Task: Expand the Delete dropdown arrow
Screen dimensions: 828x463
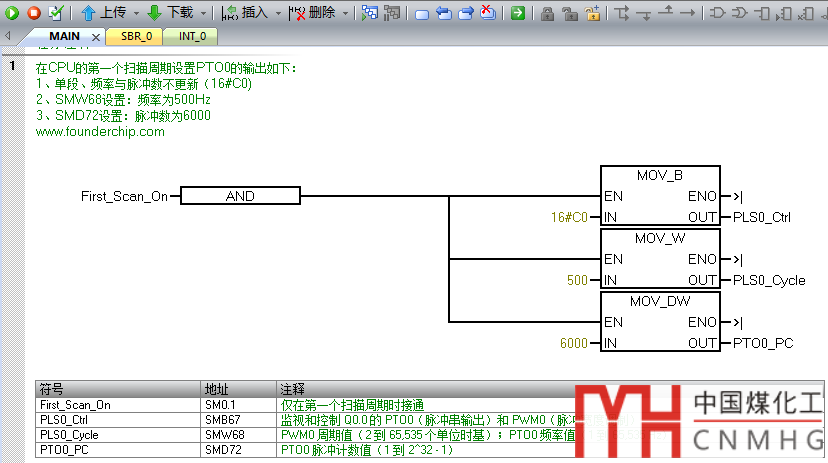Action: point(345,14)
